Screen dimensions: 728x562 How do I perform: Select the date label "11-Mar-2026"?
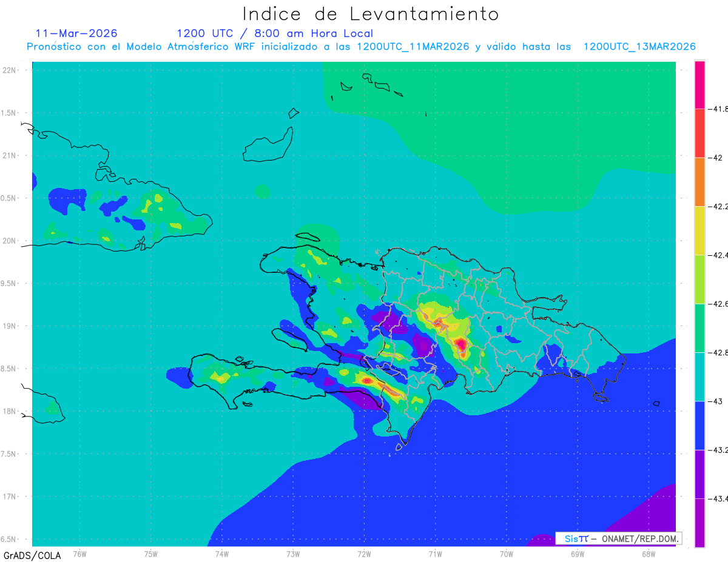click(x=77, y=33)
